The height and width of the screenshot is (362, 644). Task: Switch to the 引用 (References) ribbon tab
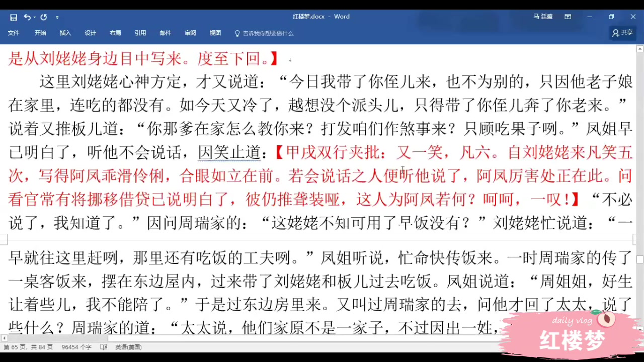tap(140, 33)
